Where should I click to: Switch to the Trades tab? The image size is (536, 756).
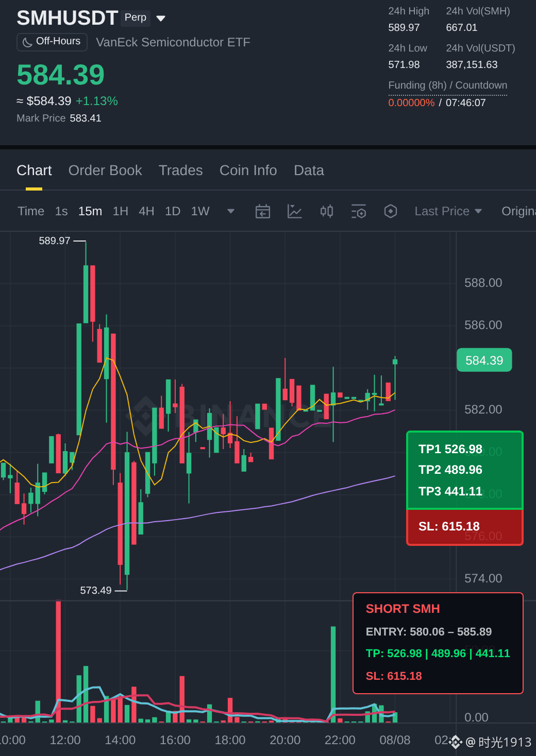coord(180,170)
